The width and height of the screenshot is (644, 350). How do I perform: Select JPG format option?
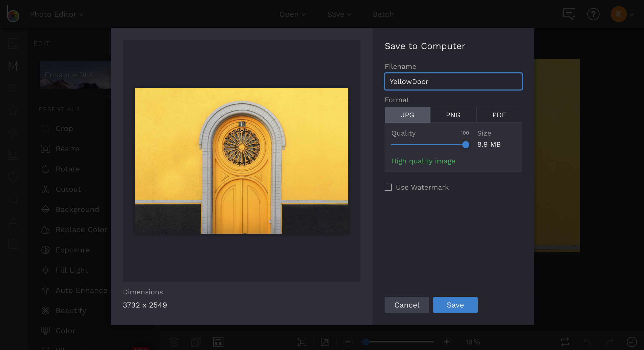407,115
